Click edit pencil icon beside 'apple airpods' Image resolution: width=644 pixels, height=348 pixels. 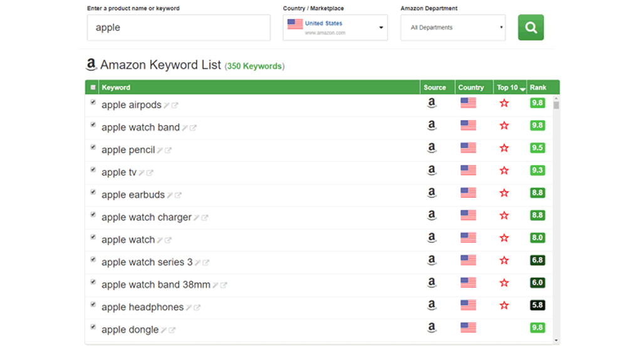point(167,106)
